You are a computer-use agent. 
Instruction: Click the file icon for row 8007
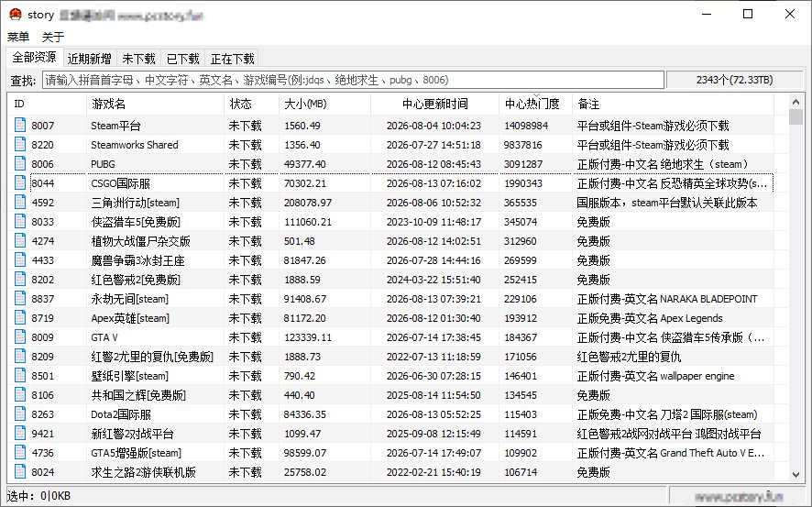coord(20,125)
